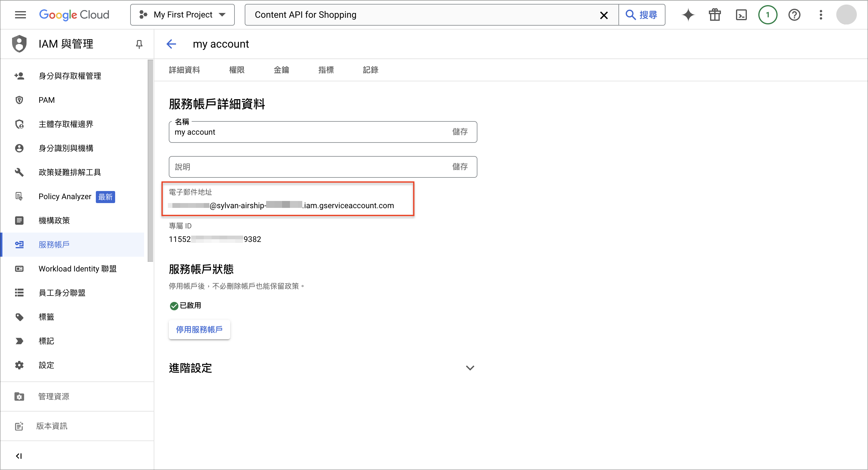The image size is (868, 470).
Task: Click the IAM shield icon
Action: pos(19,44)
